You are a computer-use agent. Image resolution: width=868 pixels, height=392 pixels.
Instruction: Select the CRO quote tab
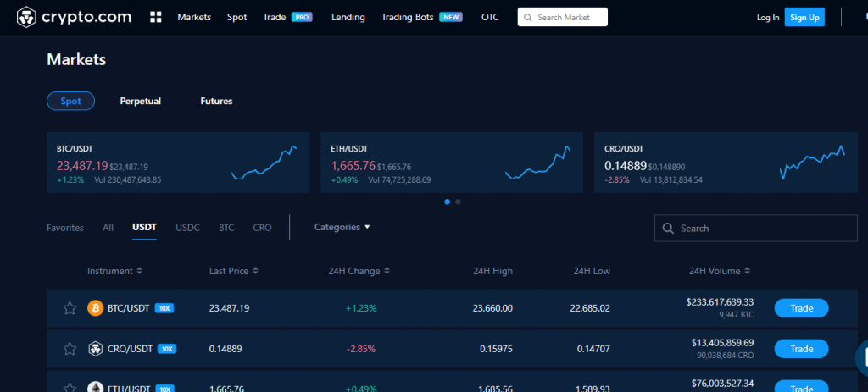[x=263, y=228]
